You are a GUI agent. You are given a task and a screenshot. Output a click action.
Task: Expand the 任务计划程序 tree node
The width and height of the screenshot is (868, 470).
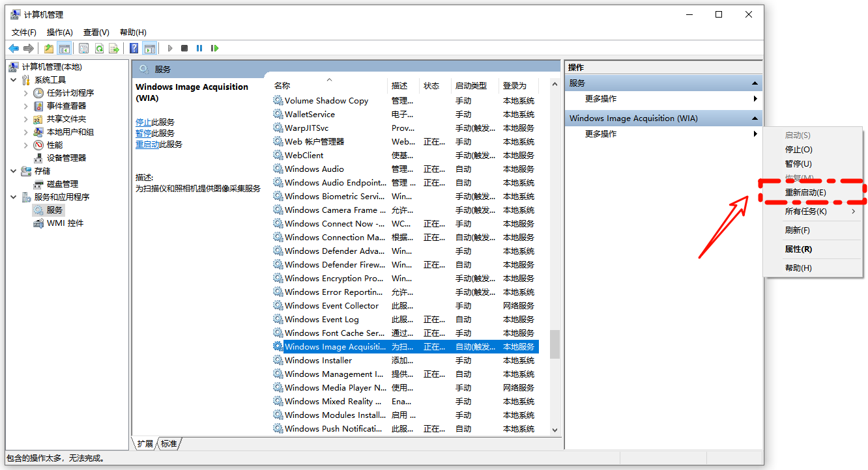coord(26,93)
